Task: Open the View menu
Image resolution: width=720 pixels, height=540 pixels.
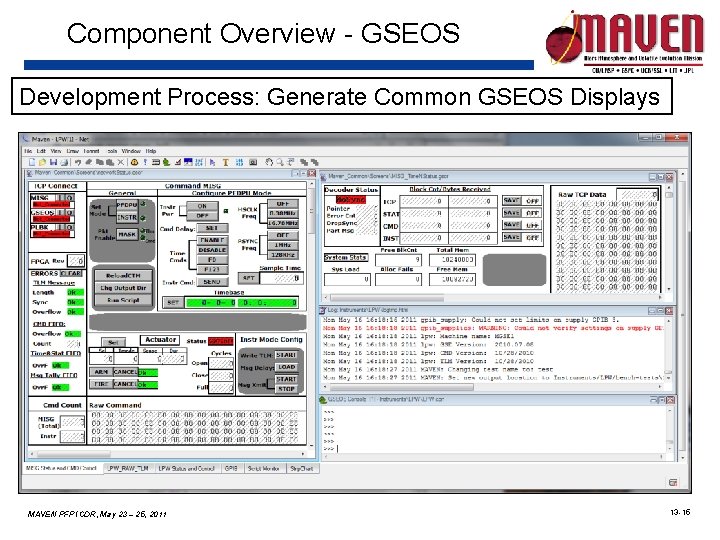Action: [56, 151]
